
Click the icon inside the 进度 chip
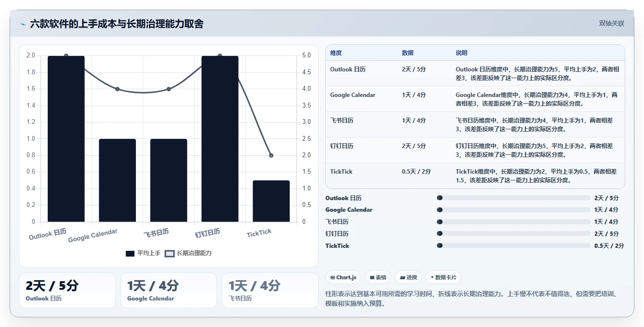pos(402,277)
